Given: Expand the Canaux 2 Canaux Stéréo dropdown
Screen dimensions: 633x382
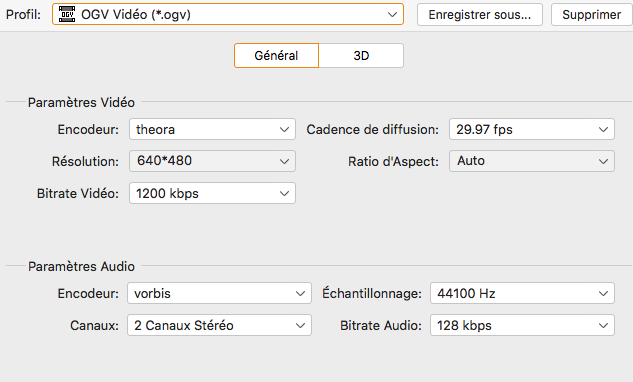Looking at the screenshot, I should 219,325.
